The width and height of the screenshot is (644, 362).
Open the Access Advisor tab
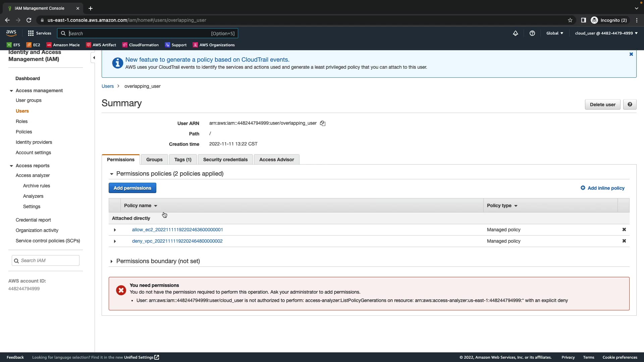(x=276, y=160)
